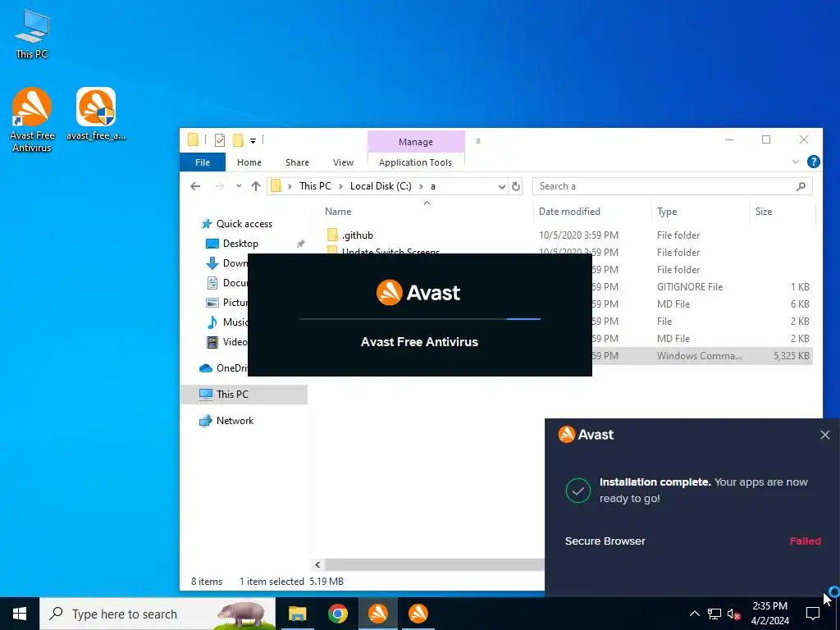Open the File tab in Explorer
Viewport: 840px width, 630px height.
[x=203, y=162]
